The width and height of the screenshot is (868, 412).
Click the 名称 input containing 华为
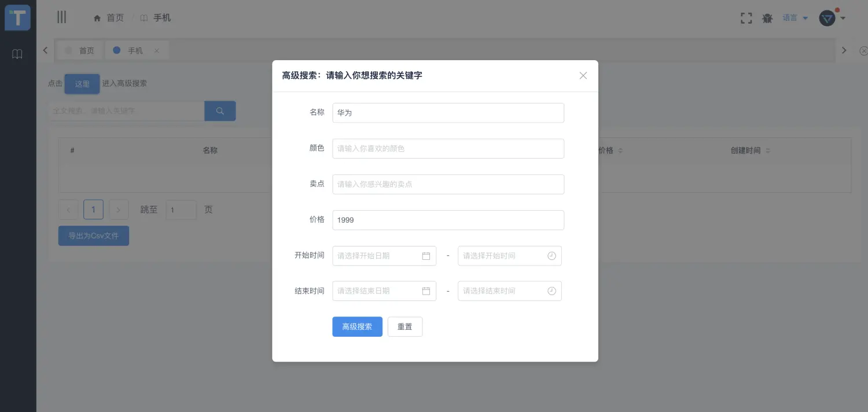tap(448, 113)
